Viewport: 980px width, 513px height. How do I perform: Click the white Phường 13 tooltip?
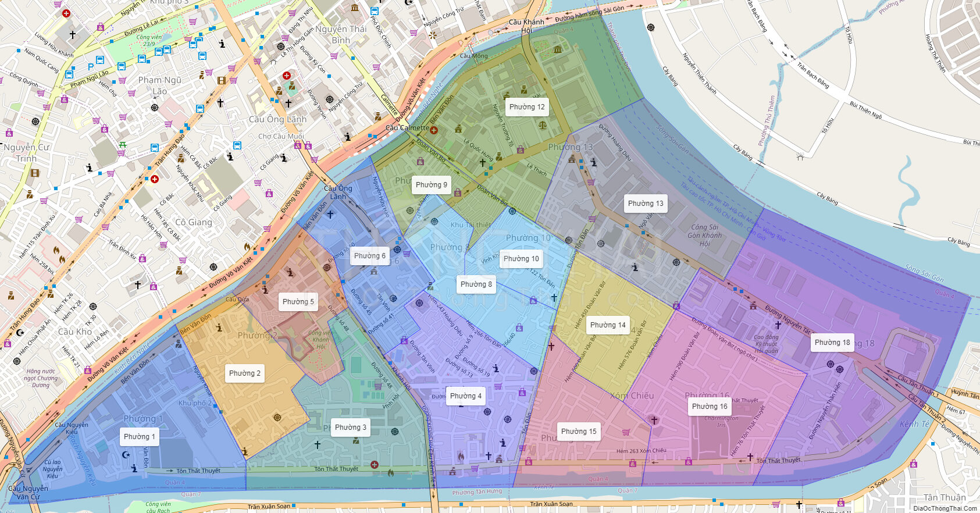(646, 204)
